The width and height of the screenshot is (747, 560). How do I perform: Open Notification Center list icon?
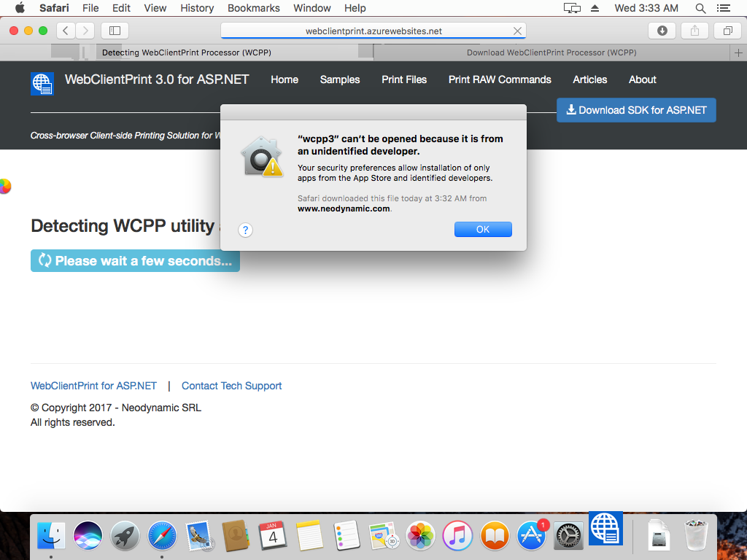point(723,8)
